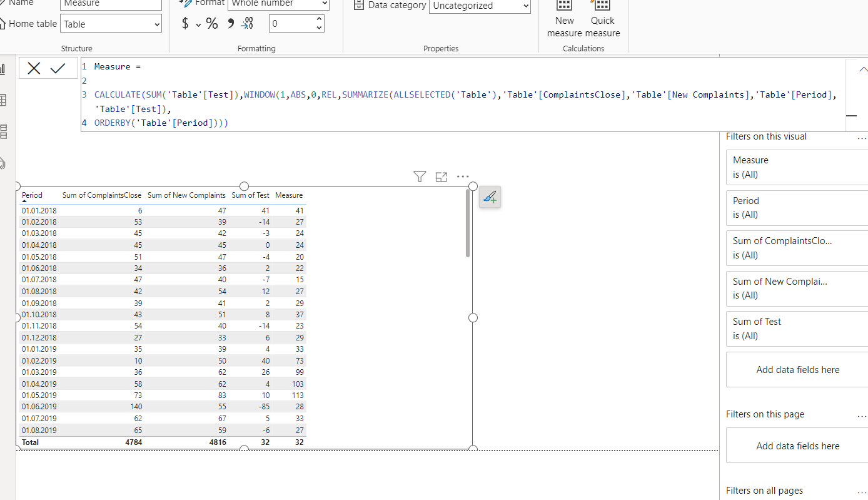Expand the Sum of ComplaintsClo… filter card
This screenshot has width=868, height=500.
(797, 248)
